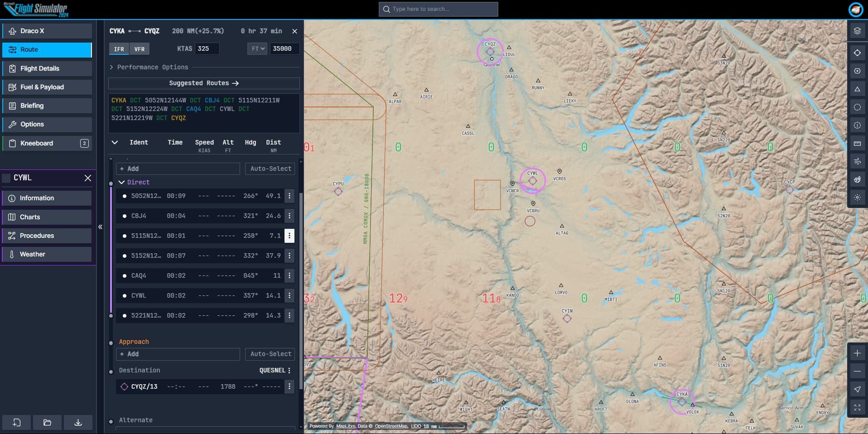Click the Suggested Routes button
Image resolution: width=868 pixels, height=434 pixels.
(x=203, y=83)
